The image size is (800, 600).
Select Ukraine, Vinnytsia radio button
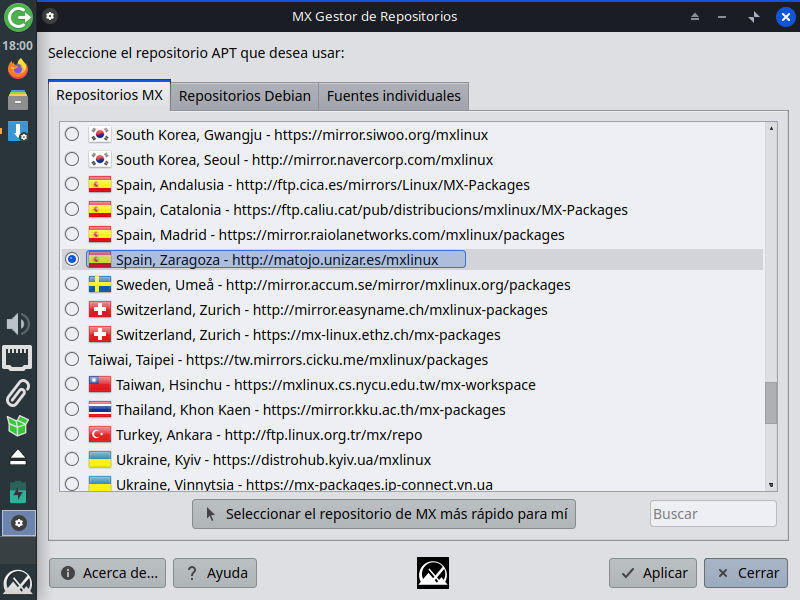(72, 483)
